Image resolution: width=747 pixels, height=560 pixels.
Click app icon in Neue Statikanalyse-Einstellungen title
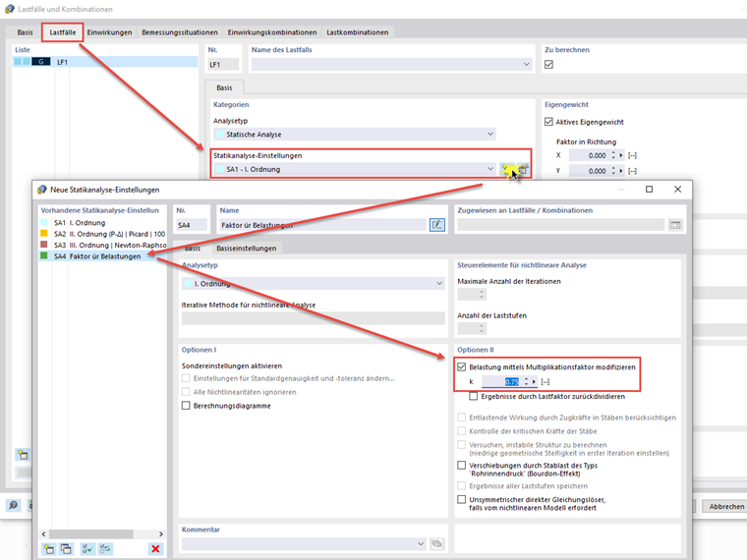click(x=42, y=190)
